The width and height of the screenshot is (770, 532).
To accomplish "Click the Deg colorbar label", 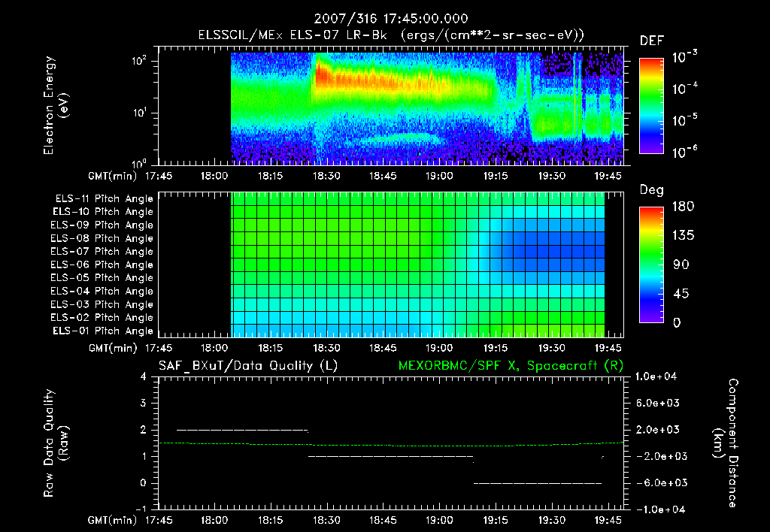I will click(652, 190).
